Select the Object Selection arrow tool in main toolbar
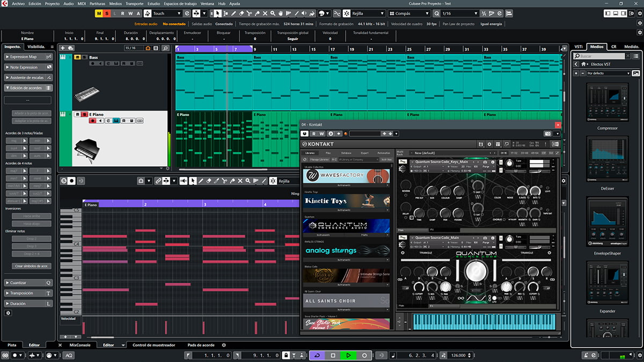The image size is (644, 362). [217, 13]
